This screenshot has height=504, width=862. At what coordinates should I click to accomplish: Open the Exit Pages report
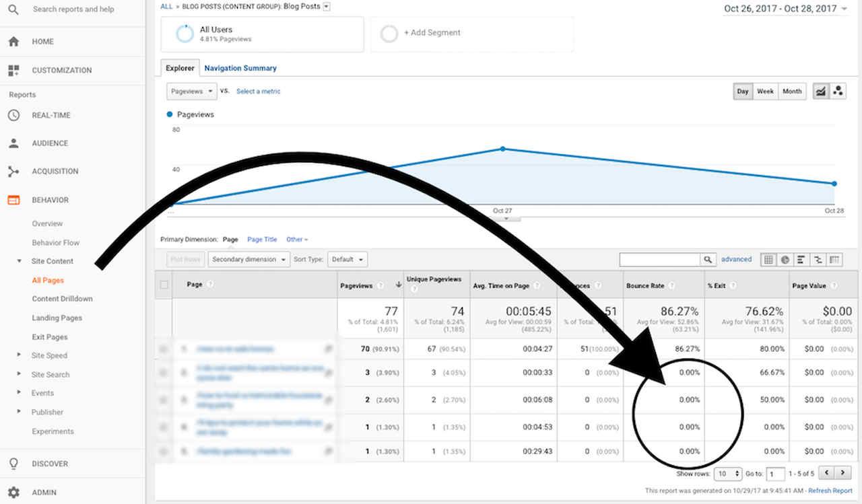(50, 336)
